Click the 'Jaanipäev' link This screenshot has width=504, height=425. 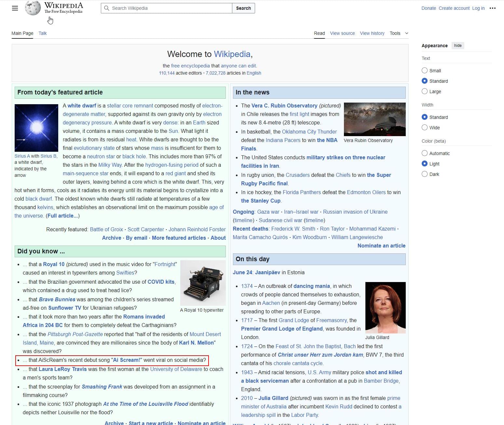click(268, 272)
